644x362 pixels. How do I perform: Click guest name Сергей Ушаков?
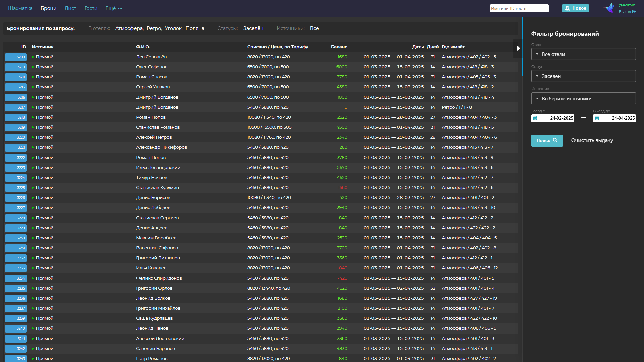153,87
